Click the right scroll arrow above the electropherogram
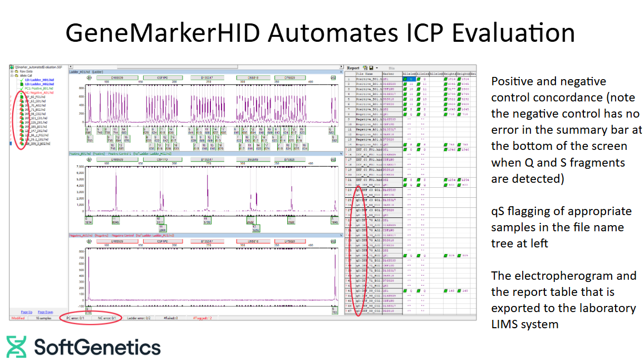This screenshot has height=360, width=644. pyautogui.click(x=341, y=66)
